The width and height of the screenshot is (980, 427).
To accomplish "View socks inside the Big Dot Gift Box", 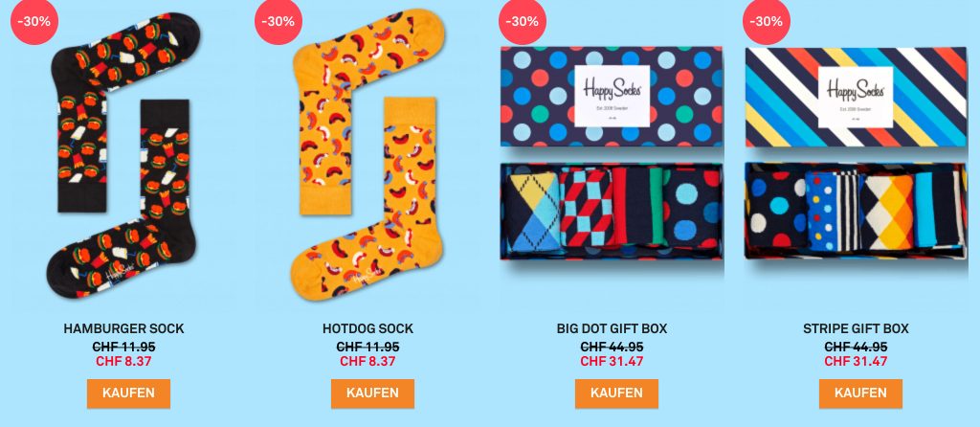I will coord(612,211).
